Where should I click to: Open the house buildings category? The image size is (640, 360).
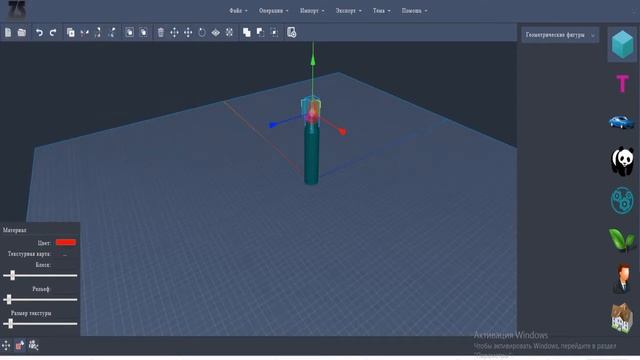coord(622,318)
